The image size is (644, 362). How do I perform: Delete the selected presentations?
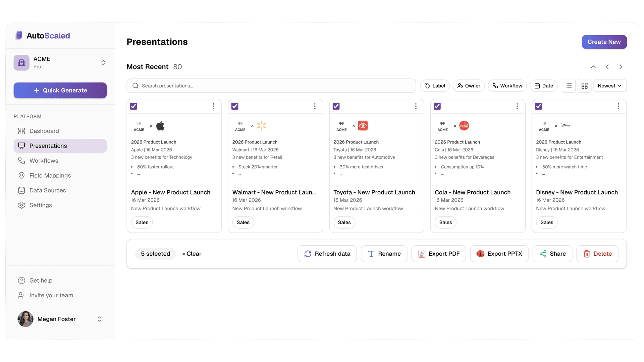(597, 254)
